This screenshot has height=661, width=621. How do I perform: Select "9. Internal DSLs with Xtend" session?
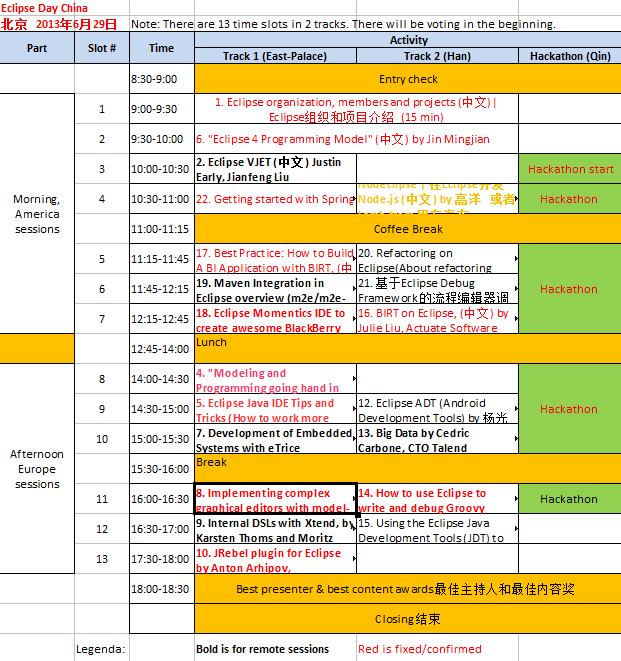pos(275,528)
